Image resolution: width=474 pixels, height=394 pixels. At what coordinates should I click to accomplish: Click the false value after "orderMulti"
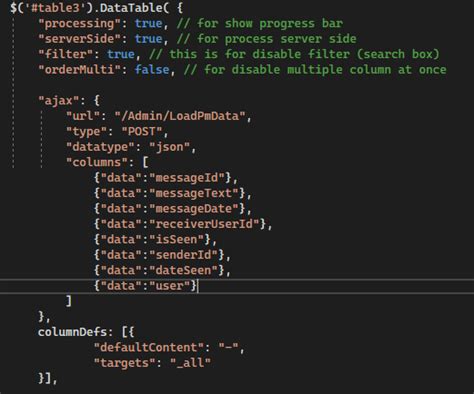152,69
